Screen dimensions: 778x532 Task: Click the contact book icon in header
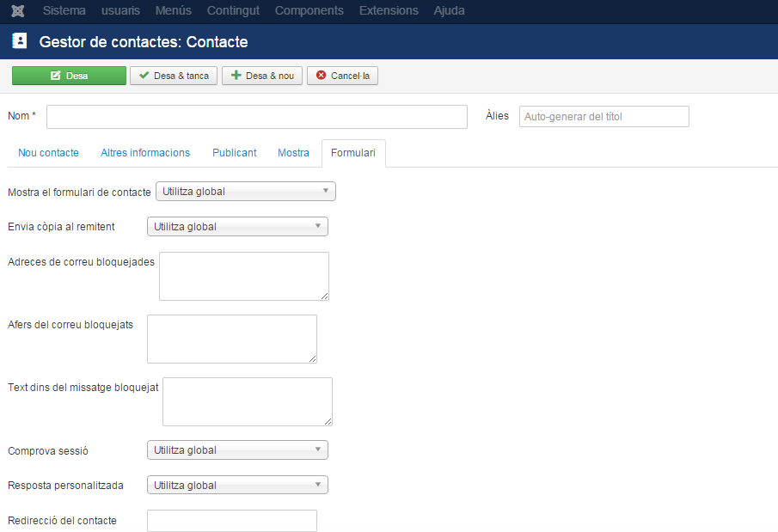20,41
